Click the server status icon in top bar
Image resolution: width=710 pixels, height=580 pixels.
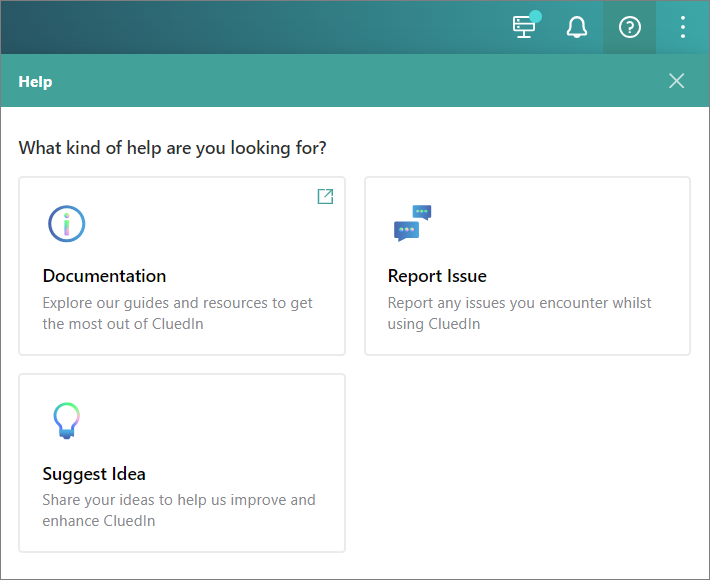click(x=524, y=28)
